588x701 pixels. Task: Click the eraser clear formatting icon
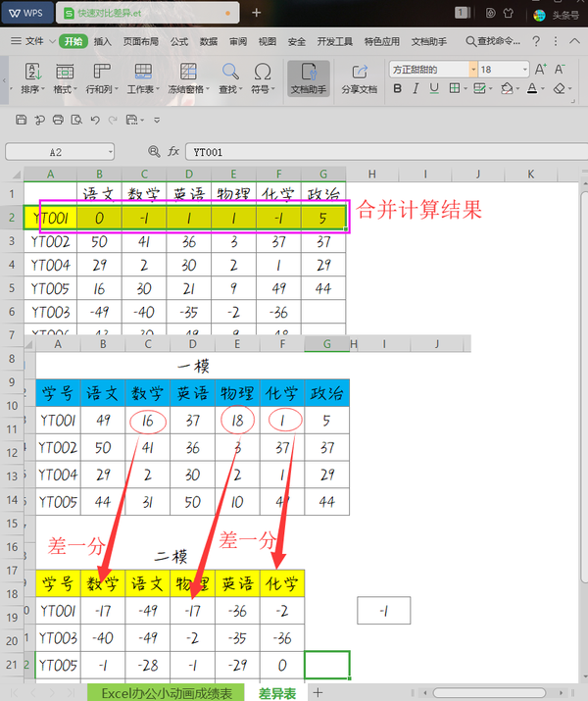tap(560, 88)
